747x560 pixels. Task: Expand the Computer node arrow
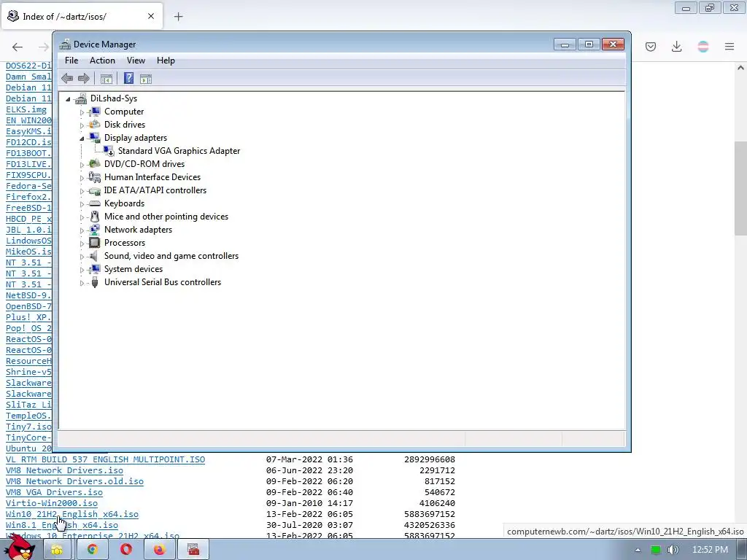[x=82, y=112]
